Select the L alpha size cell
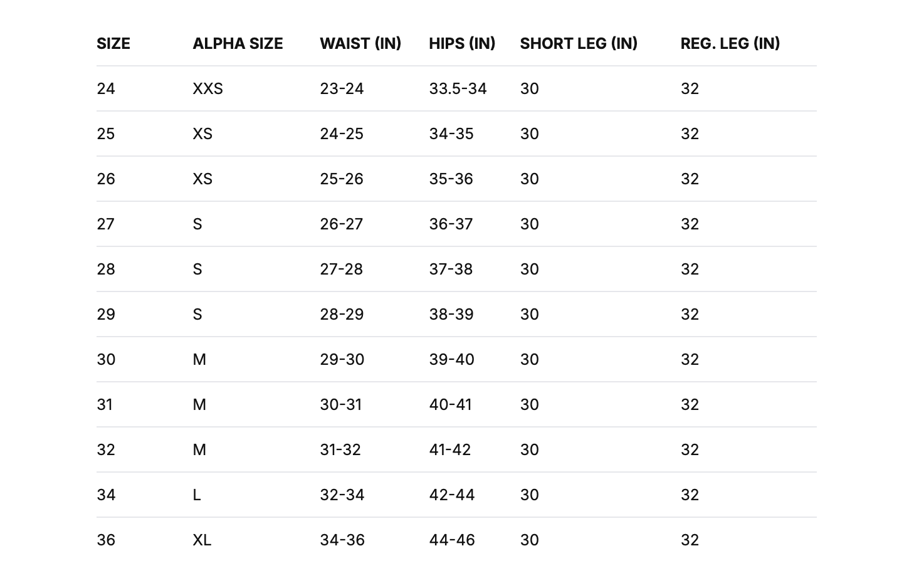924x588 pixels. 197,495
